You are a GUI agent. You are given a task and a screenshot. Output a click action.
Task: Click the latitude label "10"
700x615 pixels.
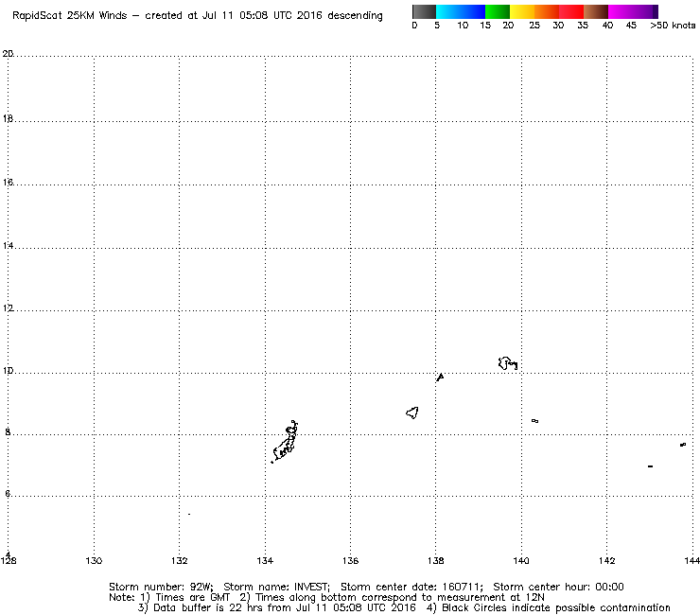tap(8, 371)
